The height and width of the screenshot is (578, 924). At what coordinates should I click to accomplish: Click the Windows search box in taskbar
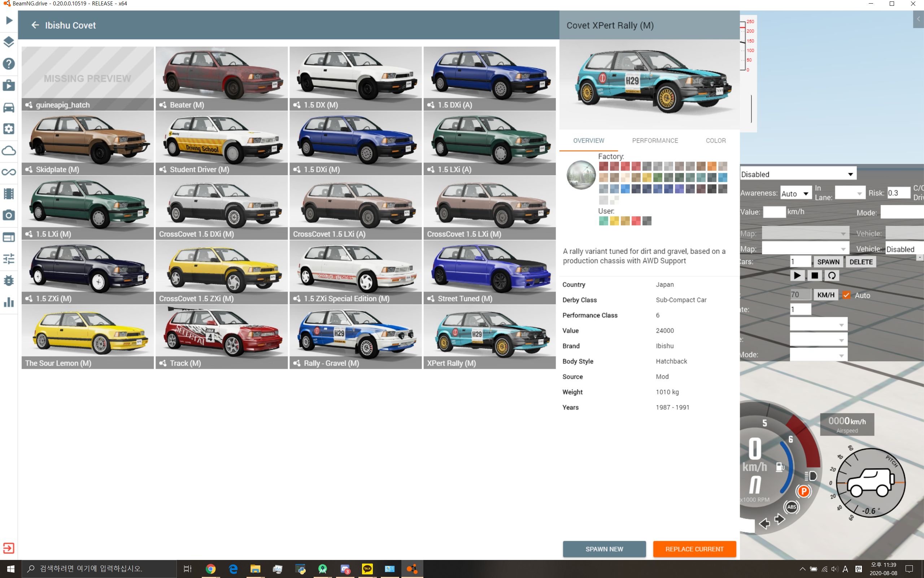pos(99,569)
